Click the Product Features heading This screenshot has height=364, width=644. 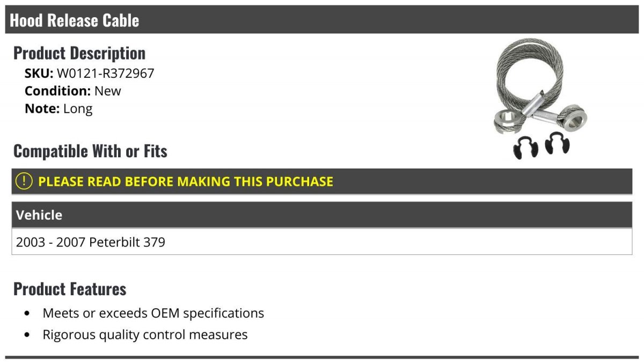point(70,289)
